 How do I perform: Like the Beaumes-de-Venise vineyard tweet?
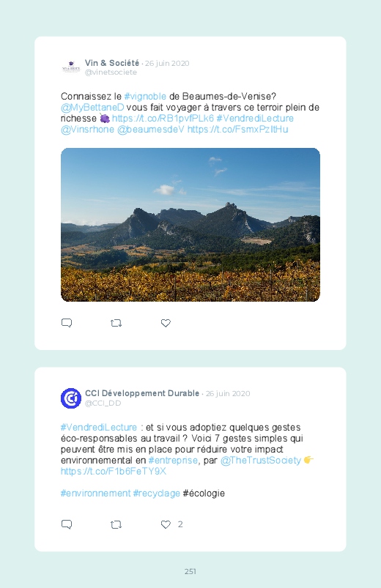click(x=166, y=323)
